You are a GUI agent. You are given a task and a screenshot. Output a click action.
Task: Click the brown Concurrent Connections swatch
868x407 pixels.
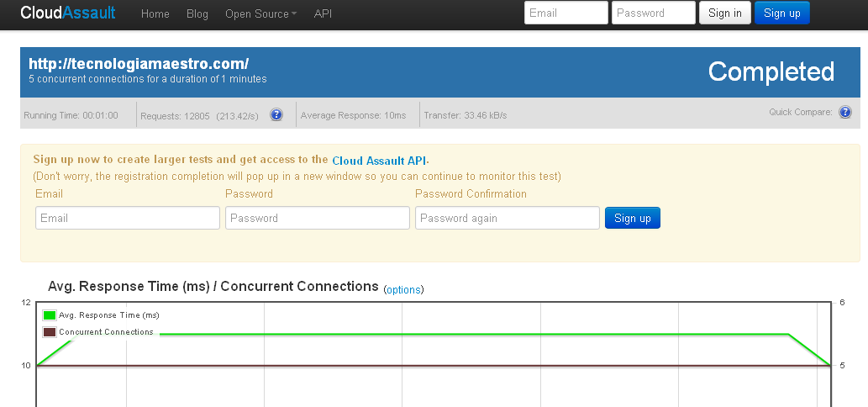[50, 332]
